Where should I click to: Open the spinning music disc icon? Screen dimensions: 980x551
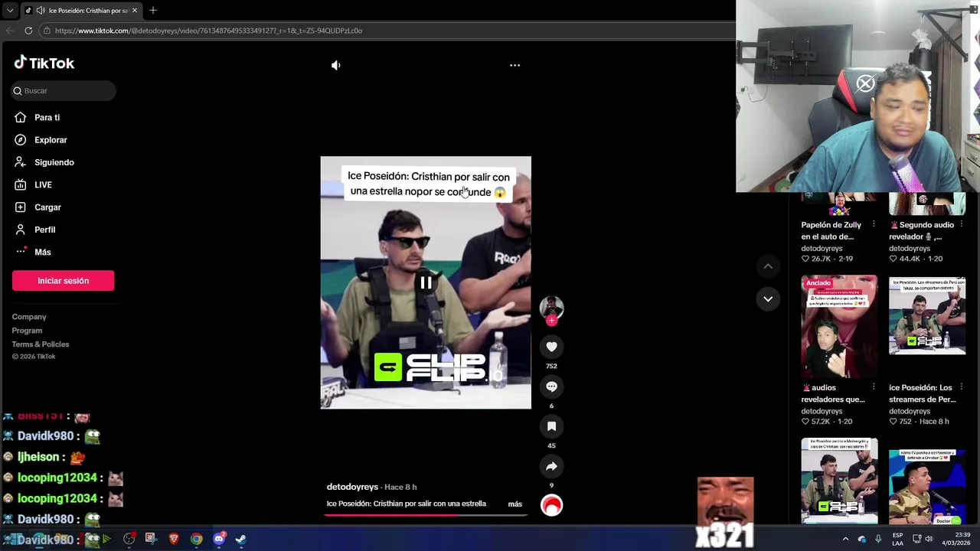(x=551, y=505)
